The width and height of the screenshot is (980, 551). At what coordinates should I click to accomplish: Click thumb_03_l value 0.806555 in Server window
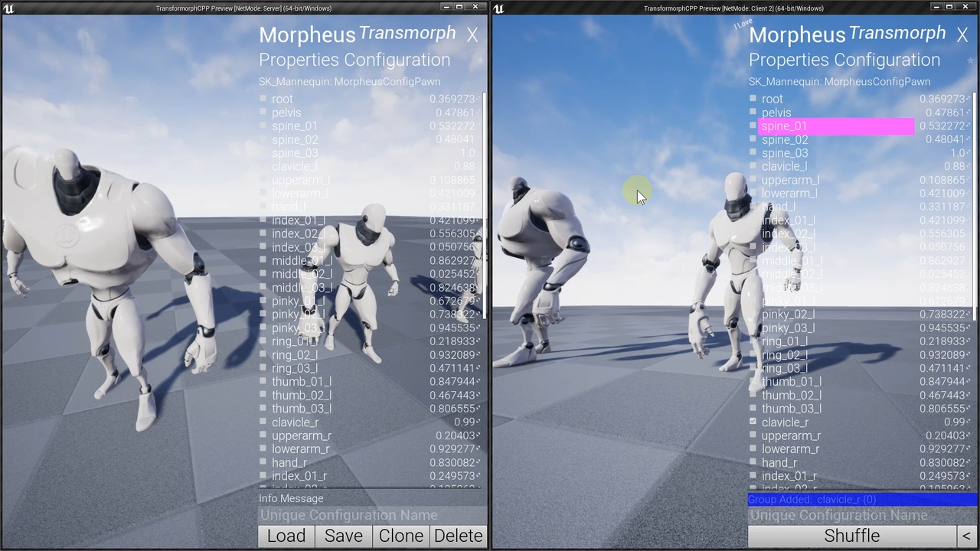coord(452,409)
